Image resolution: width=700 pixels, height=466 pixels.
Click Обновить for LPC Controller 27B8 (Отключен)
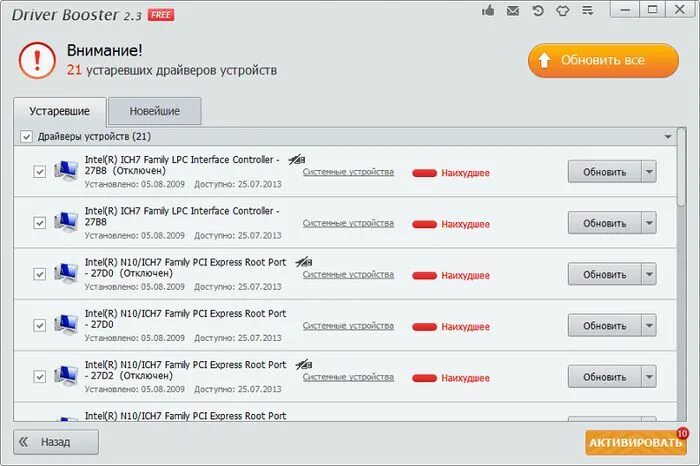click(x=605, y=171)
